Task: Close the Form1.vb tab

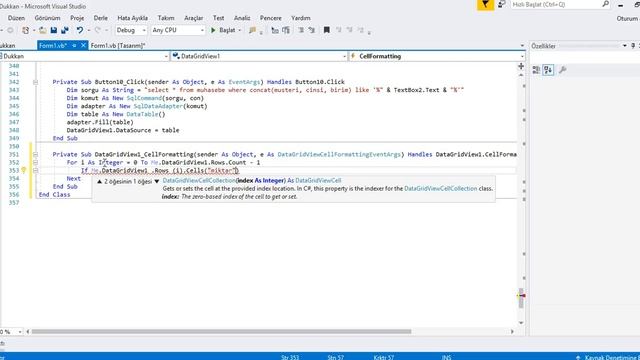Action: [x=83, y=45]
